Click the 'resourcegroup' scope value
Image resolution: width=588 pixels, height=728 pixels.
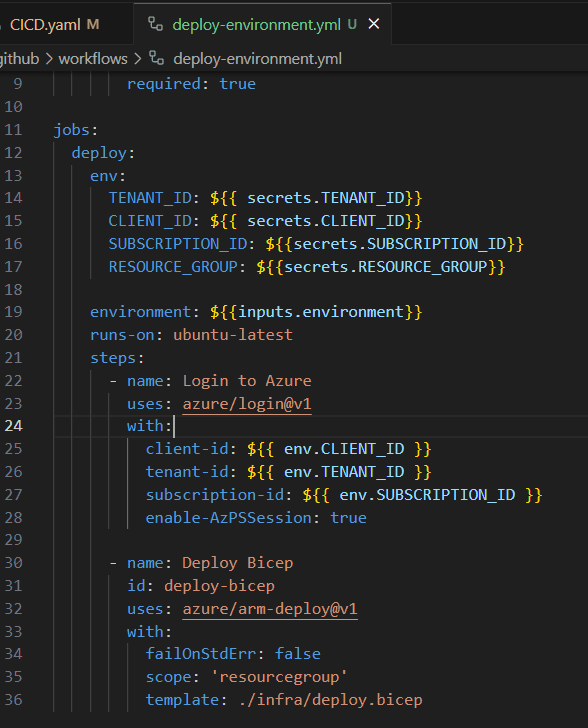coord(279,676)
